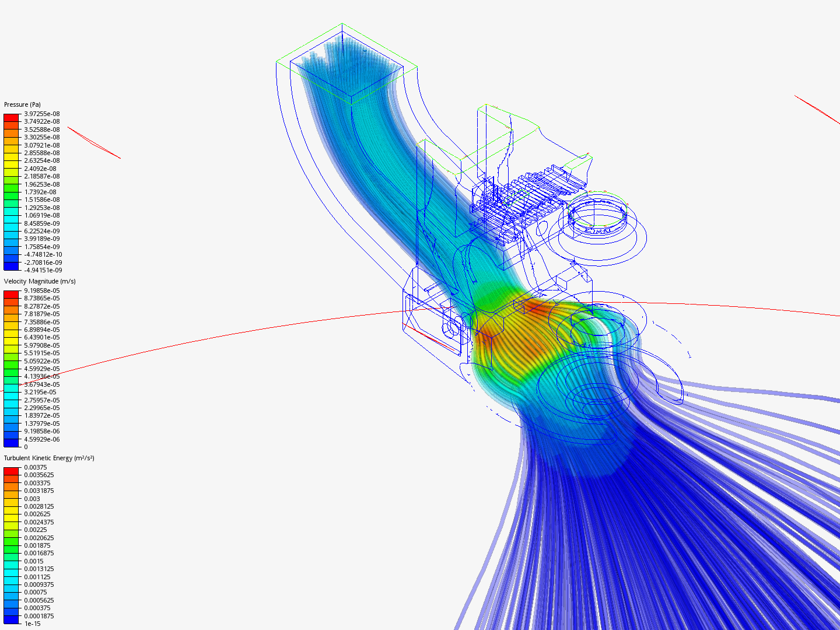Image resolution: width=840 pixels, height=630 pixels.
Task: Click the turbulent kinetic energy minimum 1e-15
Action: 33,624
